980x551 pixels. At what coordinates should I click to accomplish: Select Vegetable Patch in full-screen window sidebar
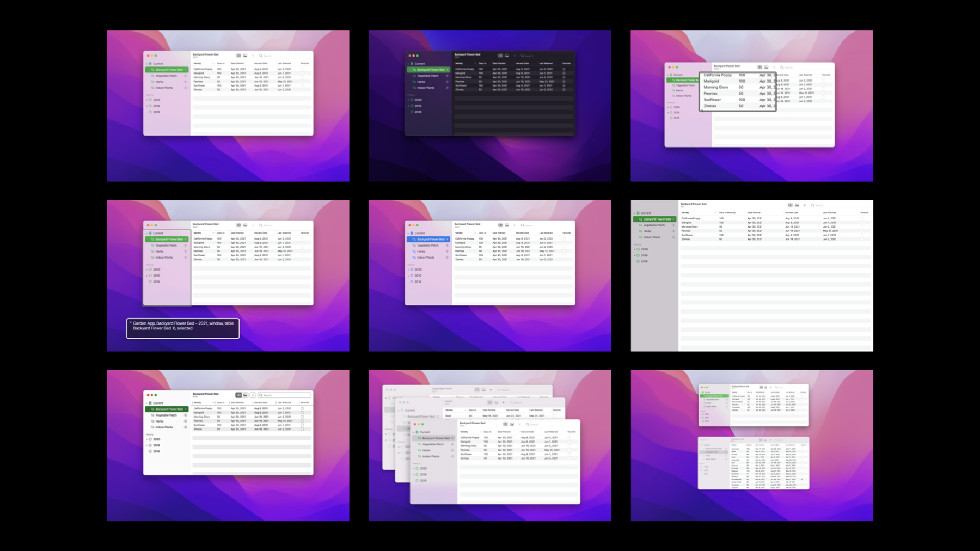pyautogui.click(x=654, y=225)
